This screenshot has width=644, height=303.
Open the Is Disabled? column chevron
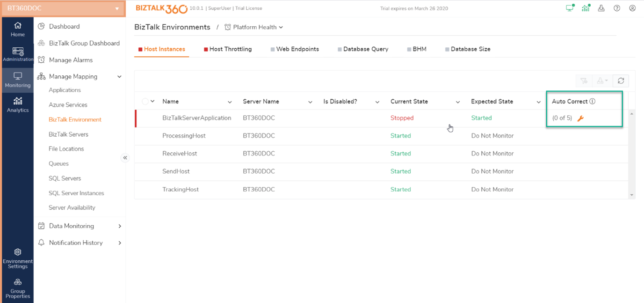[x=377, y=102]
